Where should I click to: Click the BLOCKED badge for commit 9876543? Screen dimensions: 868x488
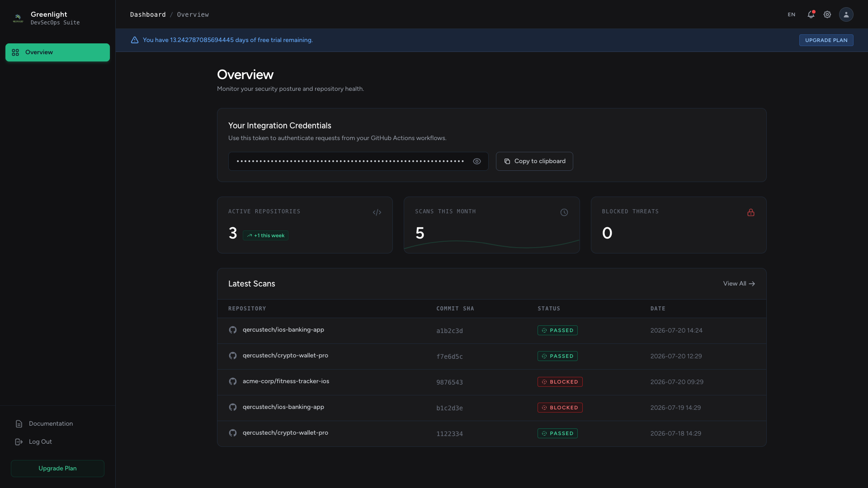[x=560, y=382]
